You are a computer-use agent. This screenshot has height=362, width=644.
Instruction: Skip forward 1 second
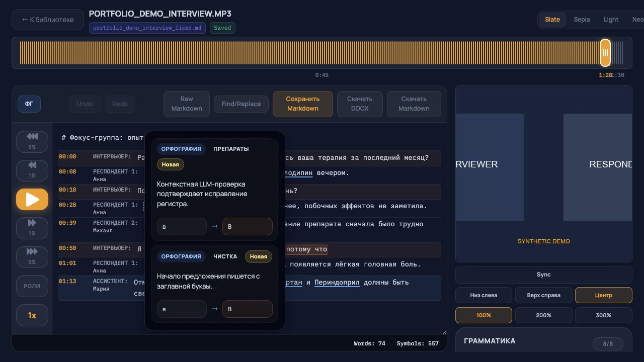tap(32, 228)
